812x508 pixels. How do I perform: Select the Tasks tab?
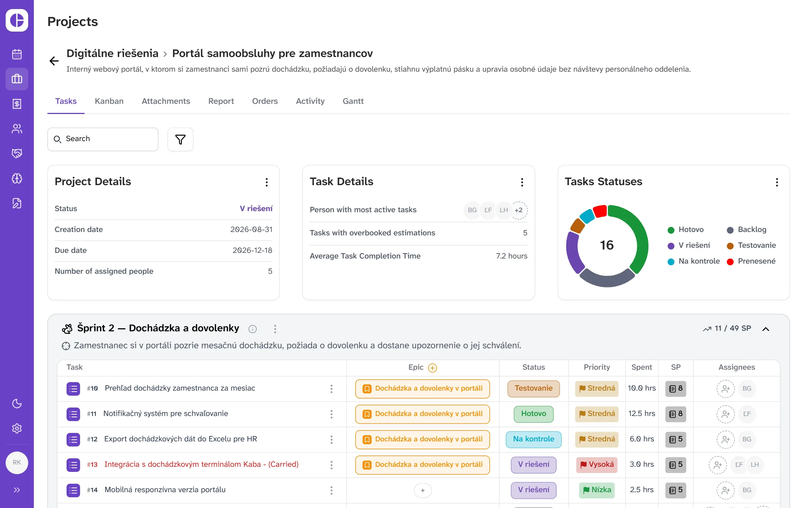pos(66,101)
